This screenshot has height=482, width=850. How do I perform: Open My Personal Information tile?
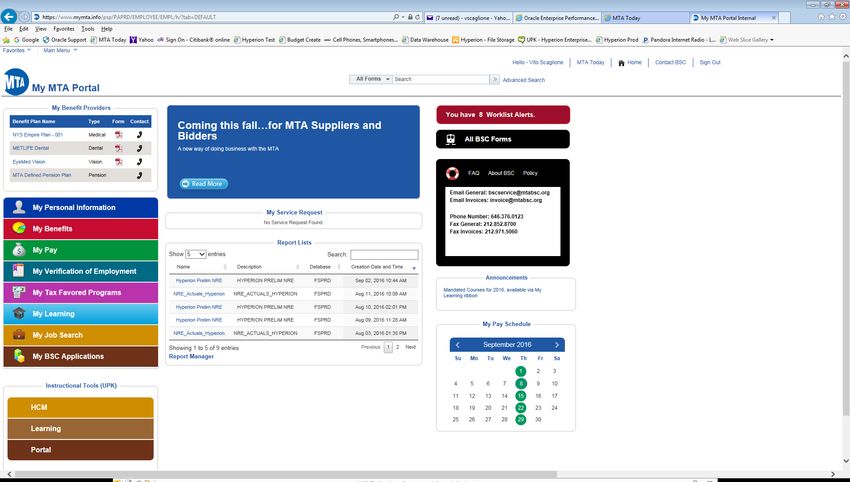[x=81, y=208]
